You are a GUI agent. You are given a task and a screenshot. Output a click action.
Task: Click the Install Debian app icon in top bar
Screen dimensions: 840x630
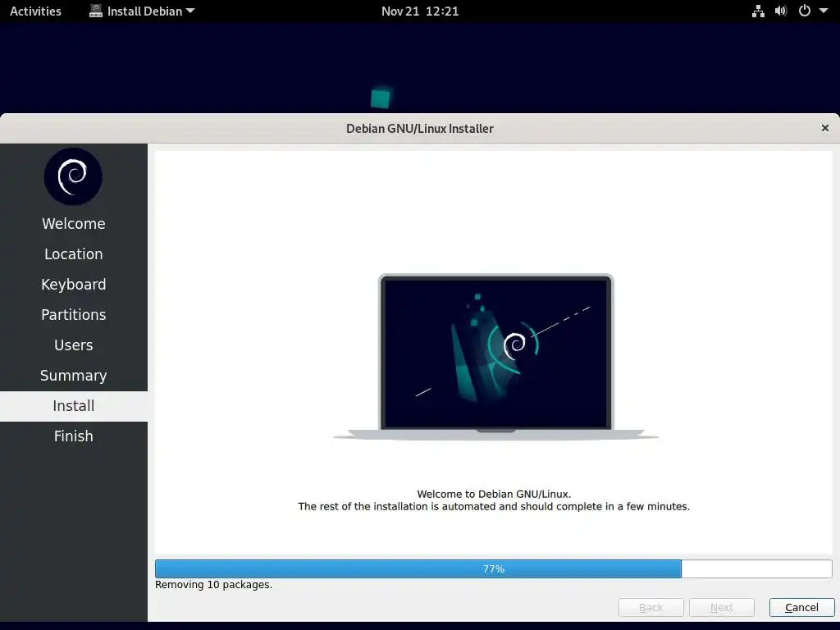click(96, 11)
